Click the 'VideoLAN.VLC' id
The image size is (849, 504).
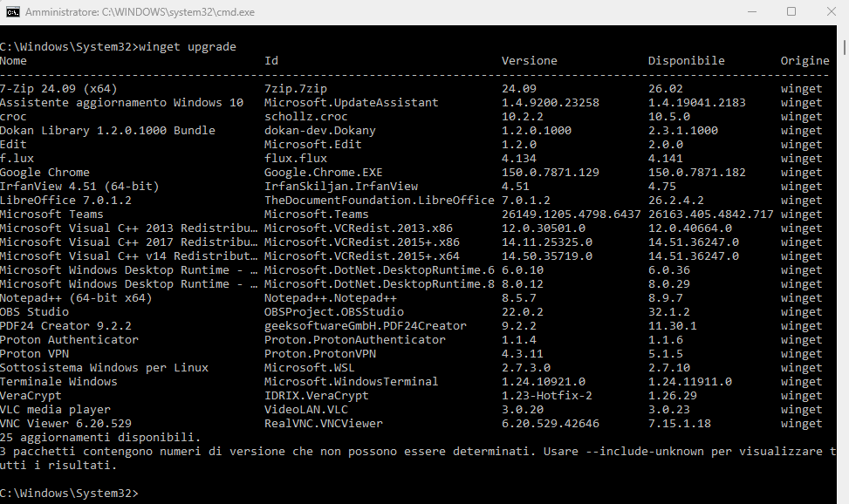point(306,410)
